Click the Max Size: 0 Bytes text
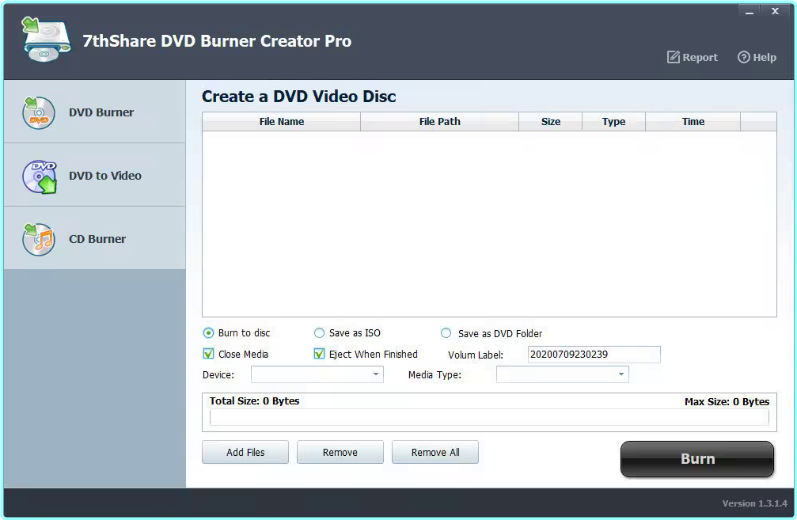797x520 pixels. tap(726, 402)
